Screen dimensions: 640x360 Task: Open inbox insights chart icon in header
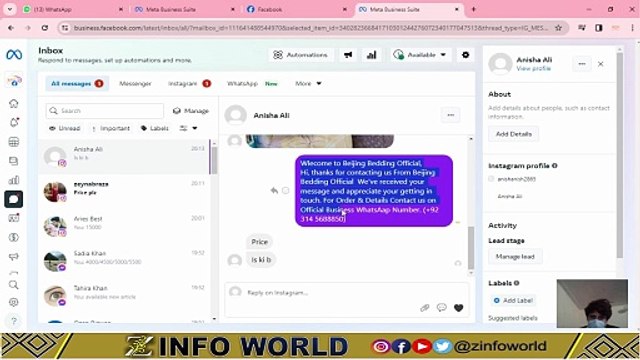pyautogui.click(x=371, y=55)
